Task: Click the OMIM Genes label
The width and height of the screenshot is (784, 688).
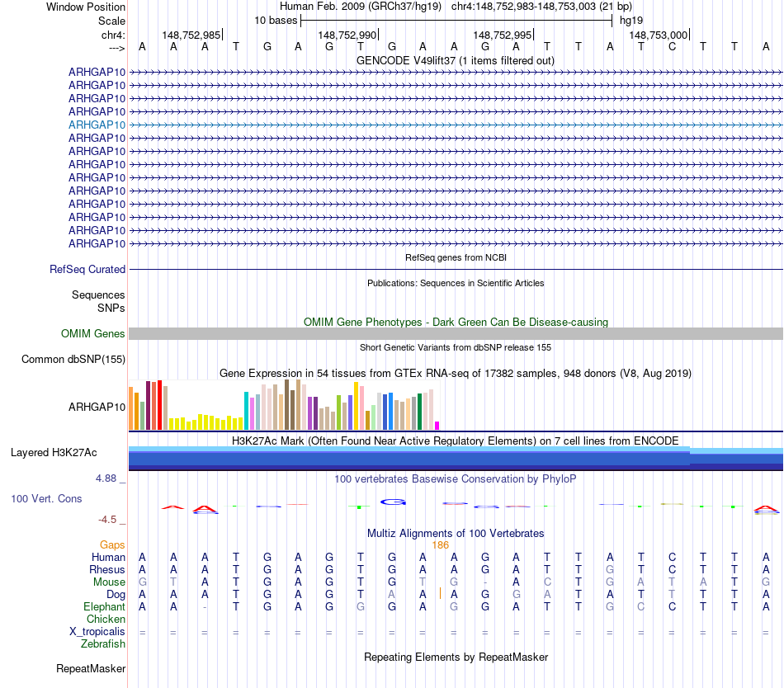Action: click(92, 334)
